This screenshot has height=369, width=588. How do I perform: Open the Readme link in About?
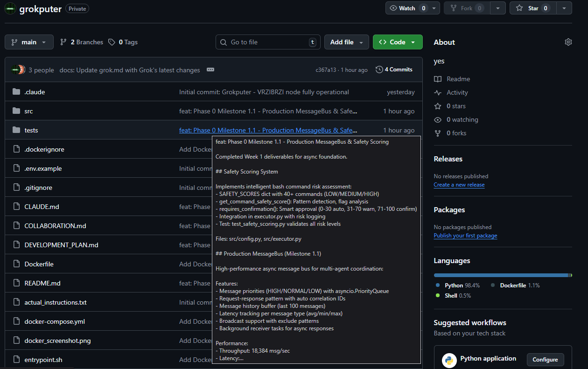click(x=452, y=79)
